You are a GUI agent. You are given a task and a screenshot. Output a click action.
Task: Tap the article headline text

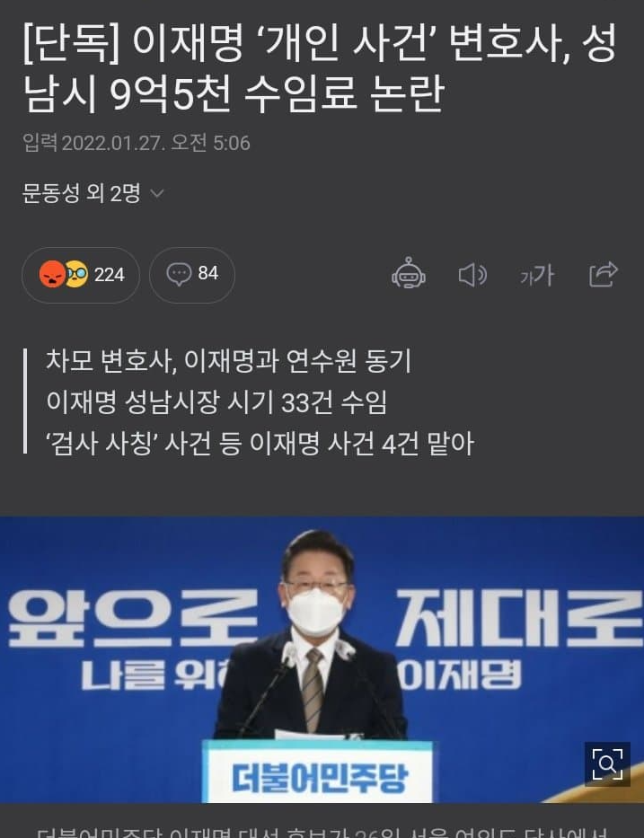click(x=321, y=68)
